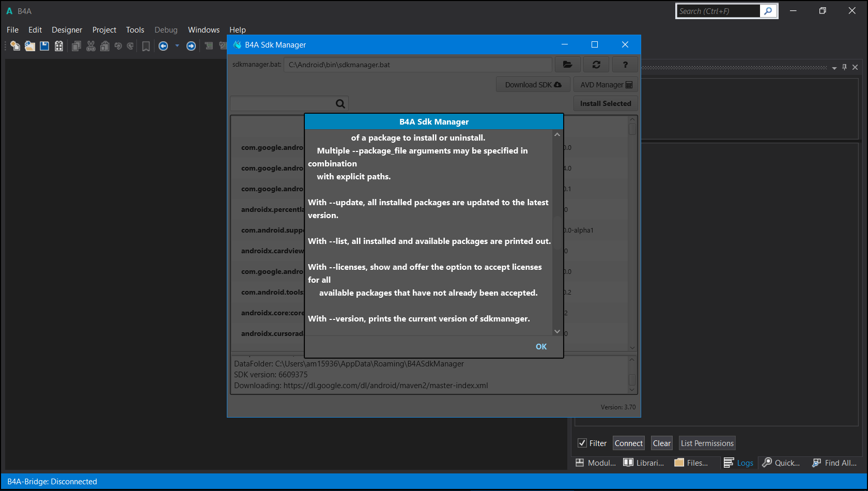Click the AVD Manager button
868x491 pixels.
coord(606,85)
